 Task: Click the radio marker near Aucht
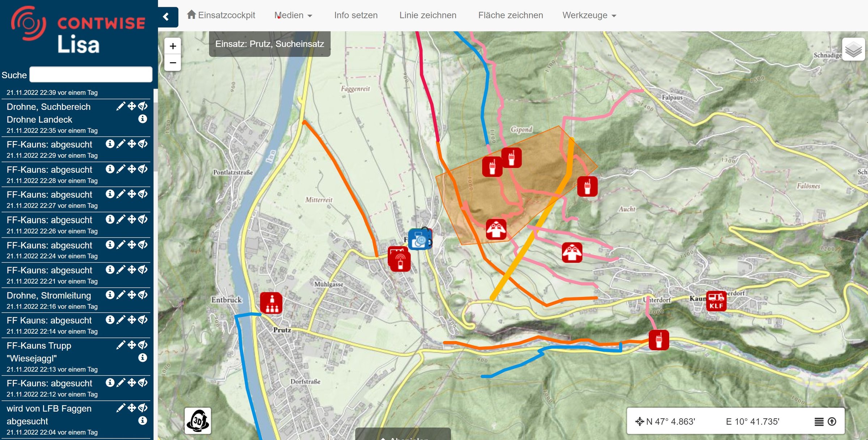pyautogui.click(x=587, y=187)
